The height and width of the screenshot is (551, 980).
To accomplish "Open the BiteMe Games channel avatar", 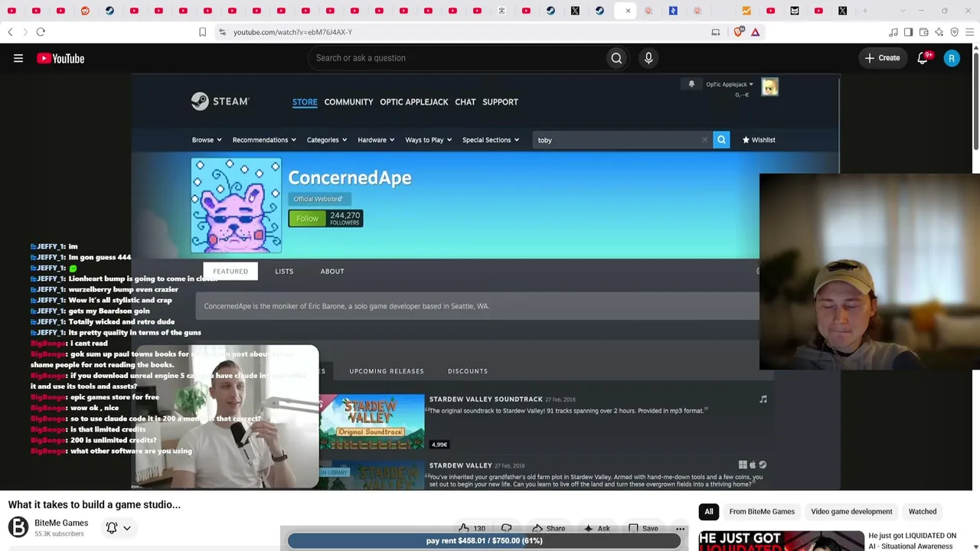I will tap(18, 527).
